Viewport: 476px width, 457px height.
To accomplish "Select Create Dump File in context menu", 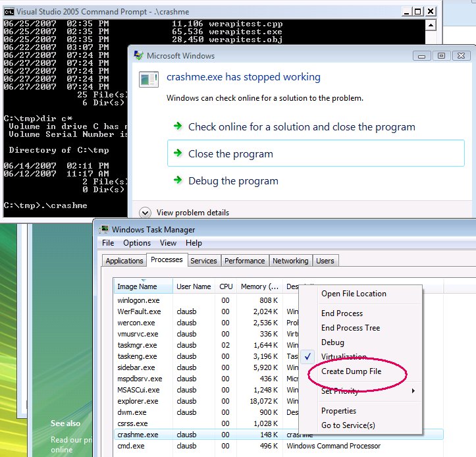I will [x=351, y=371].
